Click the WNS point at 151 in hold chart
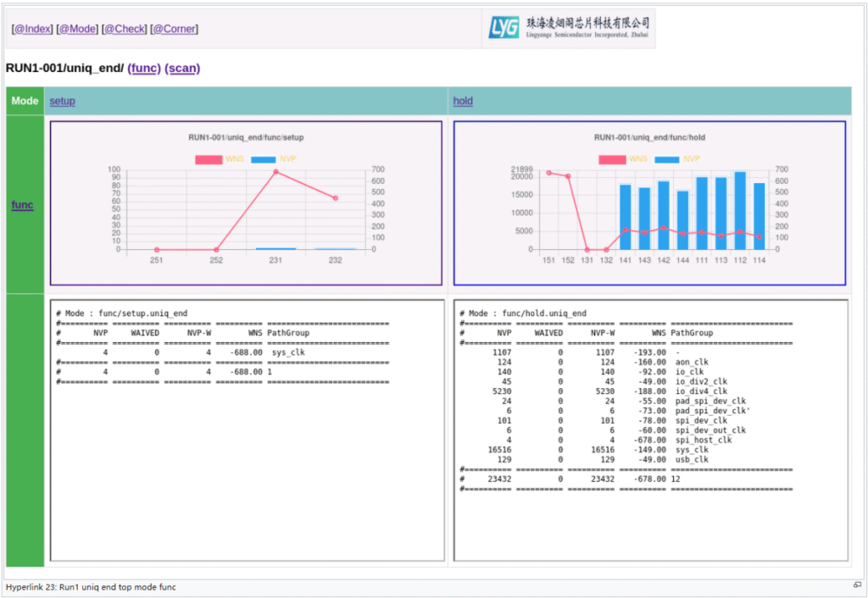The height and width of the screenshot is (598, 868). tap(548, 173)
